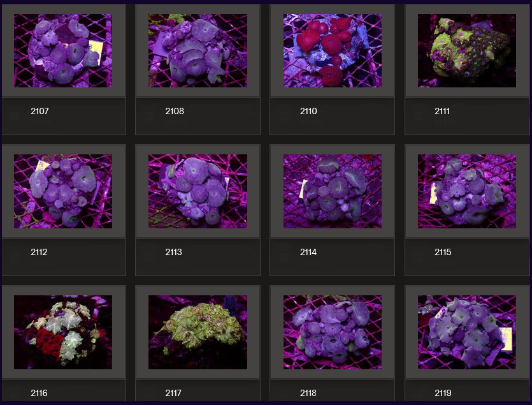Click the file name "2110"

click(308, 111)
